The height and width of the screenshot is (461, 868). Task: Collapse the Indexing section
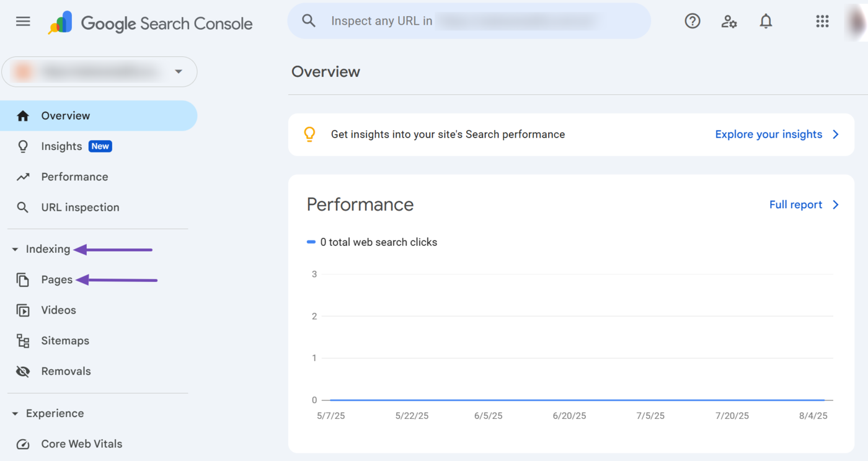coord(15,250)
